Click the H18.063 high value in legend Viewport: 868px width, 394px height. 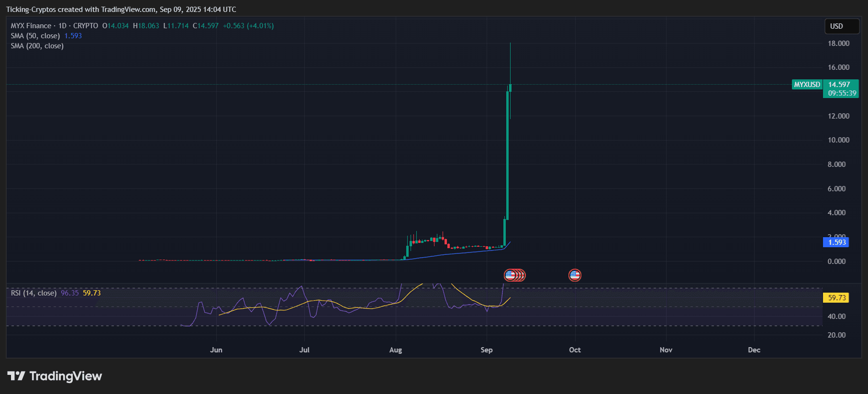[146, 26]
